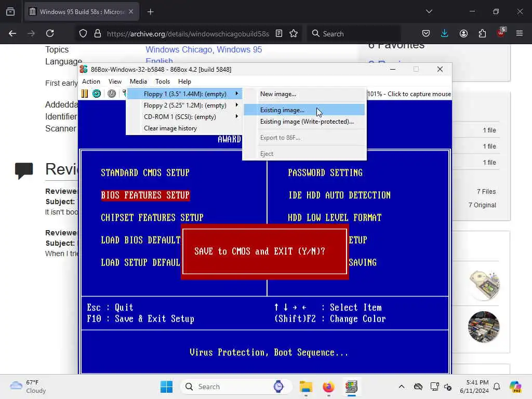The width and height of the screenshot is (532, 399).
Task: Click PASSWORD SETTING in BIOS
Action: coord(325,172)
